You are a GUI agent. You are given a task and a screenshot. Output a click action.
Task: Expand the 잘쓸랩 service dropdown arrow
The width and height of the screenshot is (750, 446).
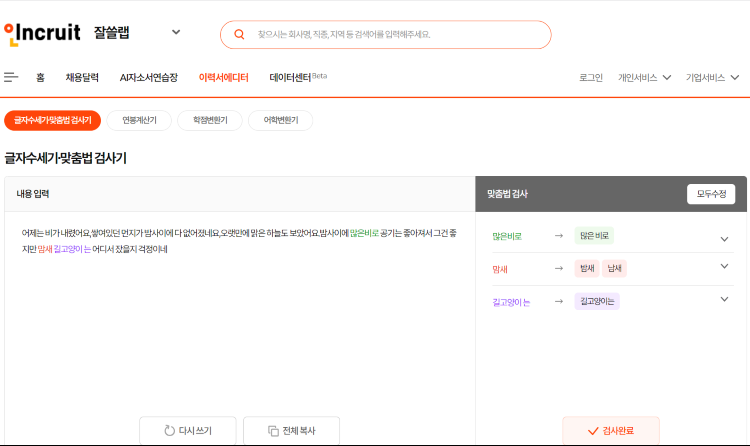(176, 32)
